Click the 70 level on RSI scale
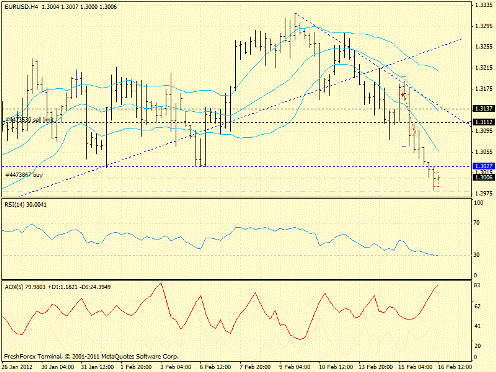The image size is (496, 372). 477,223
